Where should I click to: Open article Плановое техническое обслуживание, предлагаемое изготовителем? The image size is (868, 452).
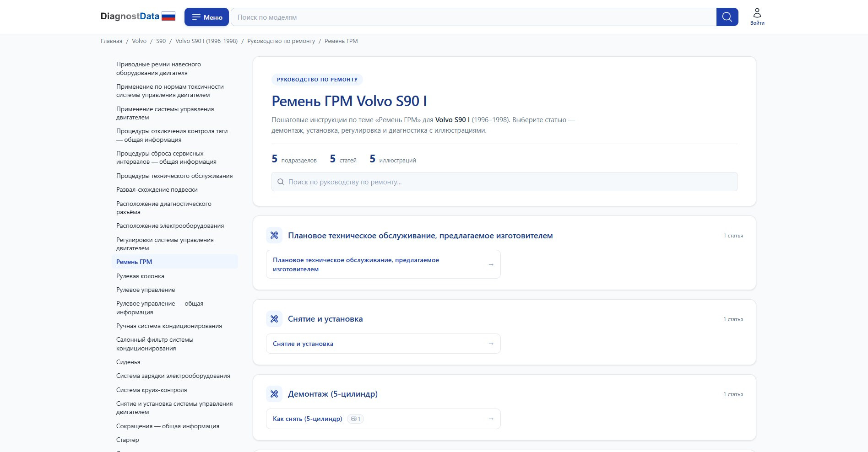383,264
